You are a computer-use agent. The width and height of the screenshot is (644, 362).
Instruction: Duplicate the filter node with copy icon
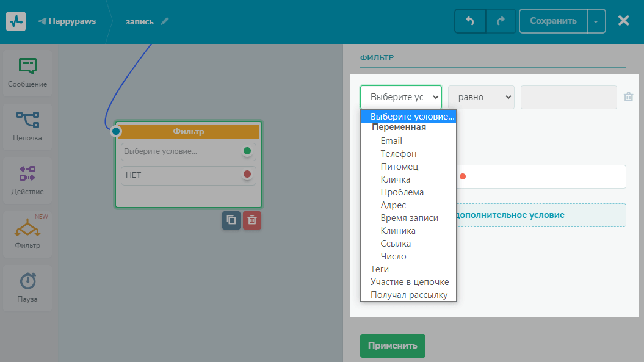[x=231, y=220]
